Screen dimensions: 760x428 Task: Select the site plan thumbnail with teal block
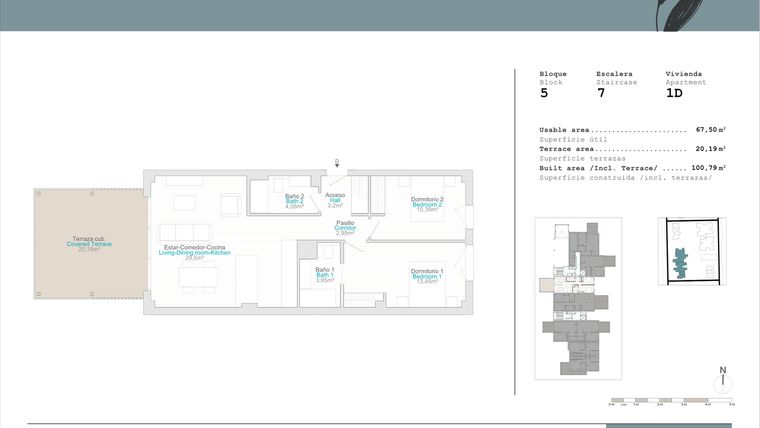(x=692, y=251)
